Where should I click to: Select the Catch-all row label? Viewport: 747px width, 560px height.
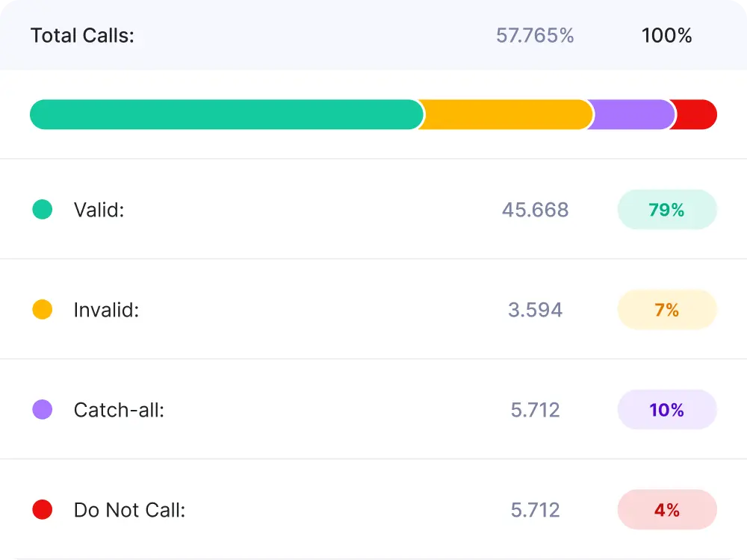[x=119, y=410]
